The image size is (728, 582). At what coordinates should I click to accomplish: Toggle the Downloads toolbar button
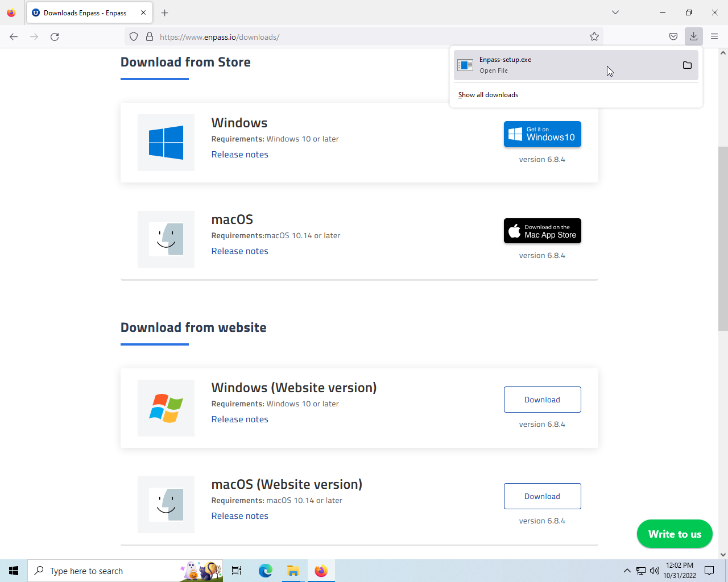694,37
